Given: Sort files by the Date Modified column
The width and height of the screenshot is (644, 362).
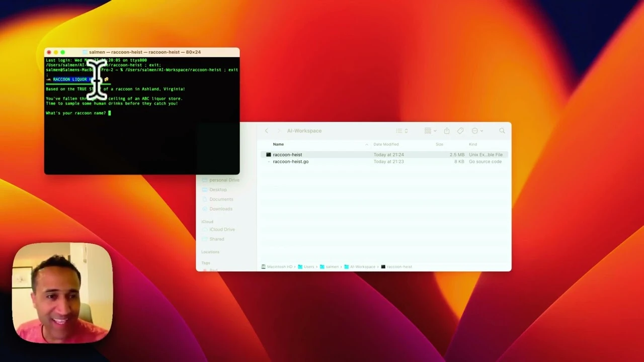Looking at the screenshot, I should (386, 144).
